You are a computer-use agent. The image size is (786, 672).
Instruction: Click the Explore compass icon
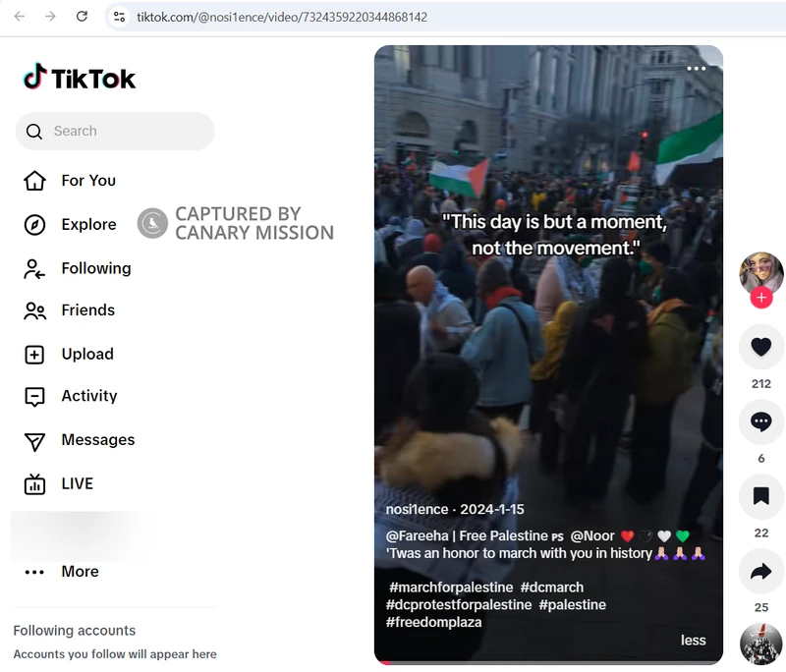(34, 225)
